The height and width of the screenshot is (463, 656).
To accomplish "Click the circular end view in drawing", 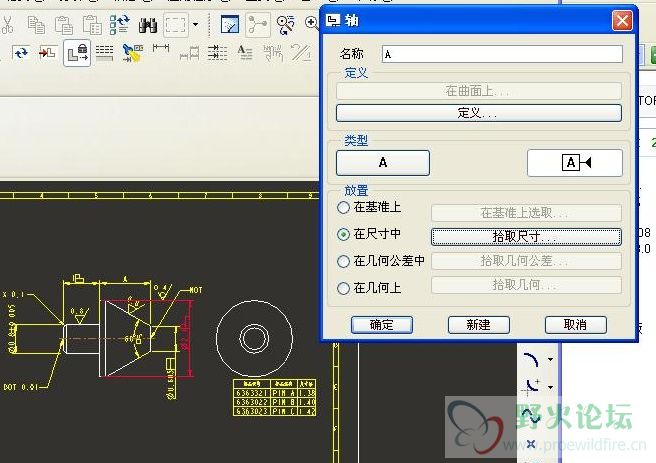I will (x=254, y=338).
